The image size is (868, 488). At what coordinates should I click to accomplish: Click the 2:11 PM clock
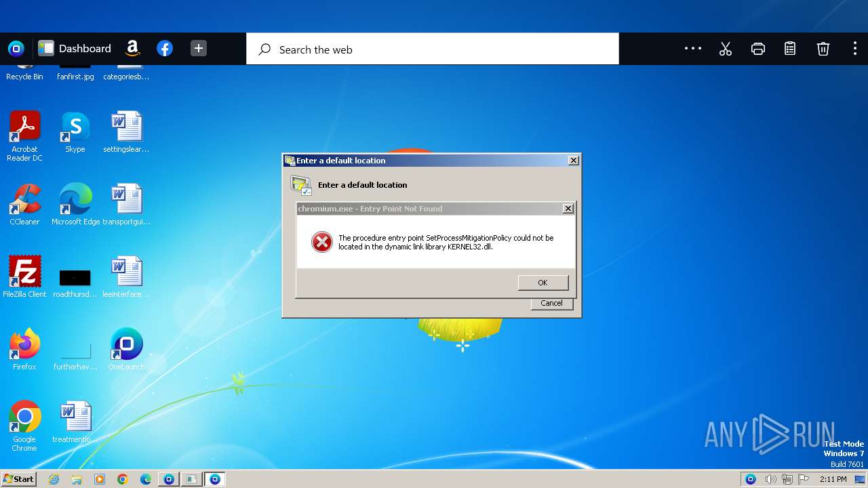point(833,479)
